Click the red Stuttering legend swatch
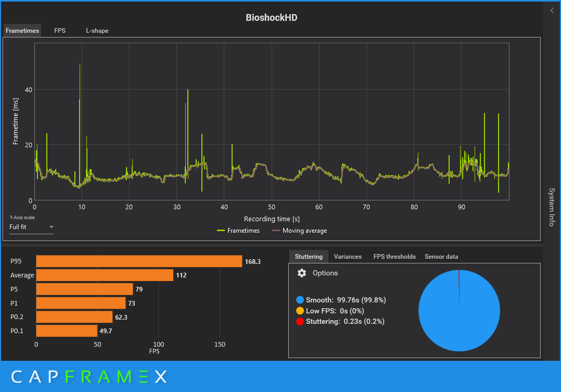The height and width of the screenshot is (392, 561). (300, 322)
